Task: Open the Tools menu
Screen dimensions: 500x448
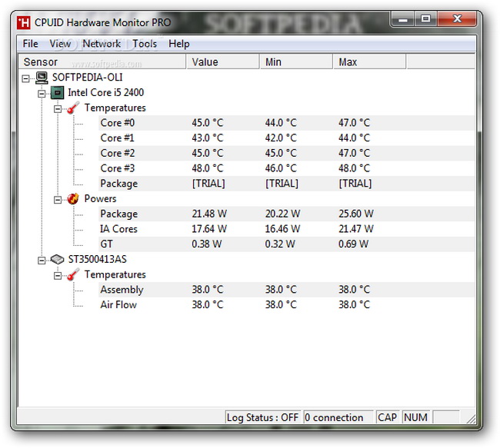Action: pyautogui.click(x=145, y=44)
